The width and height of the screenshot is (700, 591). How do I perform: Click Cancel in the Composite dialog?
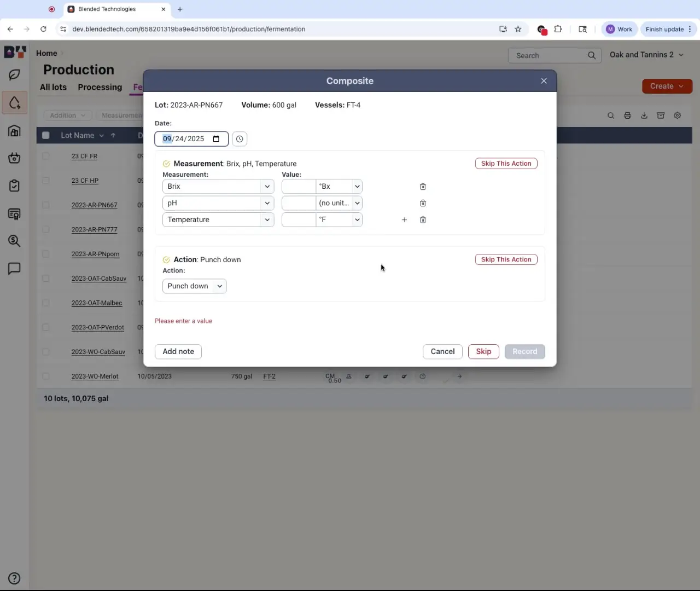[x=442, y=351]
